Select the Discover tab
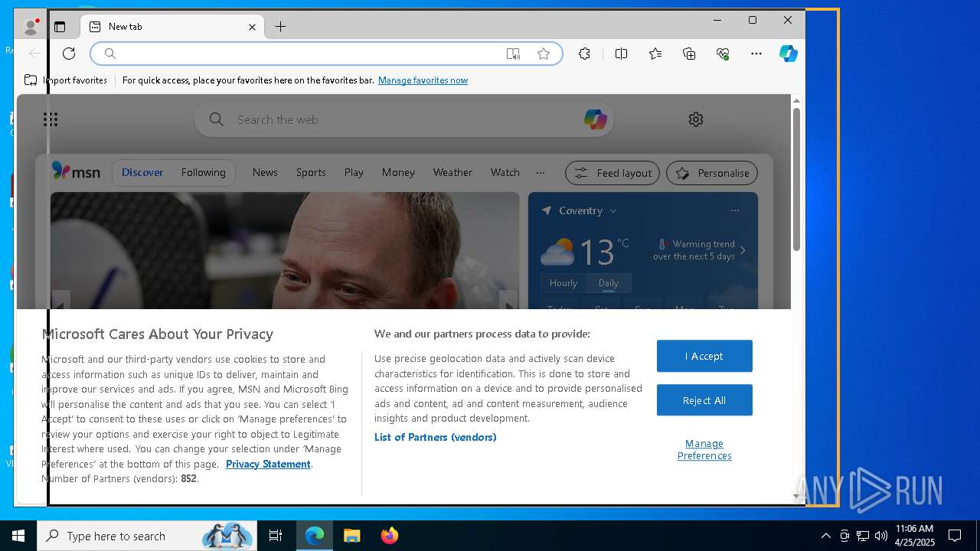 142,173
